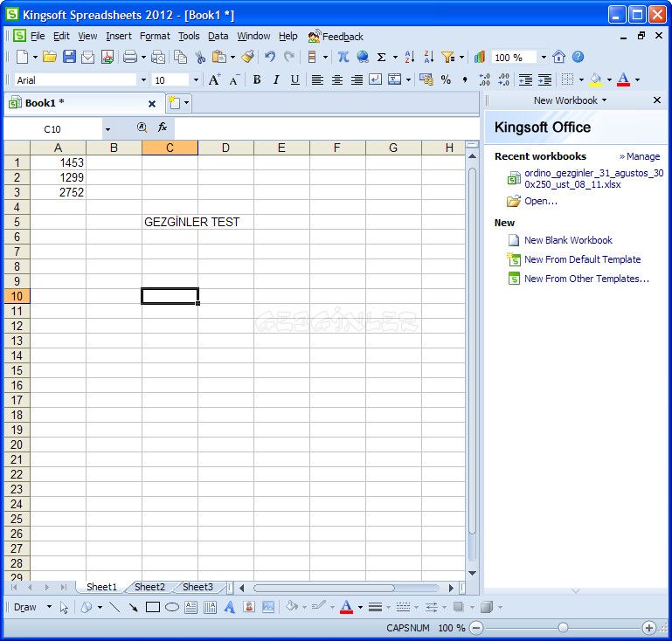Click the Merge and Center icon
This screenshot has width=672, height=641.
[394, 79]
